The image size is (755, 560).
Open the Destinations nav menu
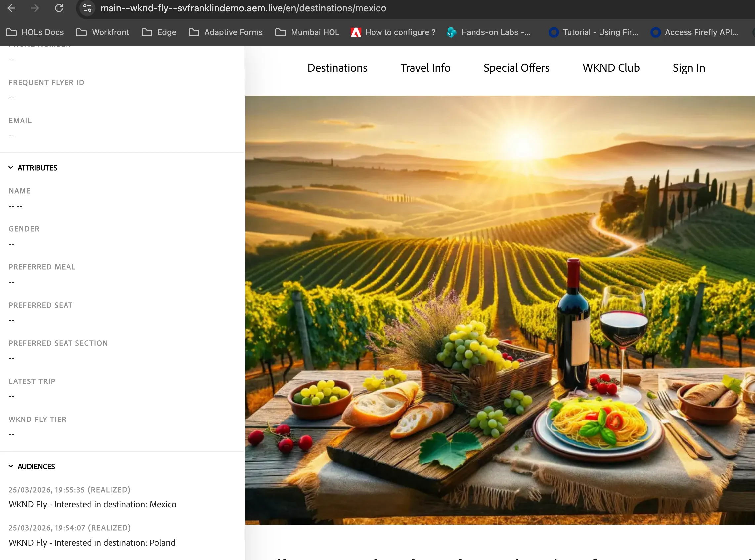337,68
